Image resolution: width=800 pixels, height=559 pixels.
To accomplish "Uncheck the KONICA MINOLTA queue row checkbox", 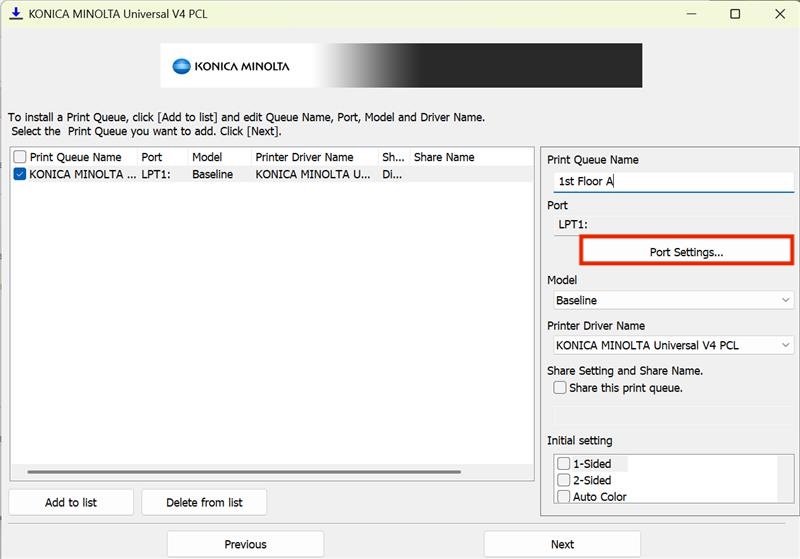I will coord(20,174).
